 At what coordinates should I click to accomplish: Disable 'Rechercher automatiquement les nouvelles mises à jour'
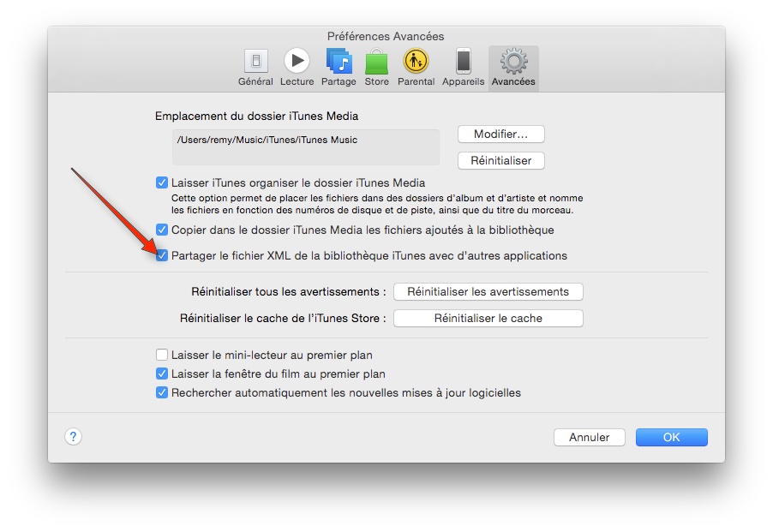[x=162, y=392]
